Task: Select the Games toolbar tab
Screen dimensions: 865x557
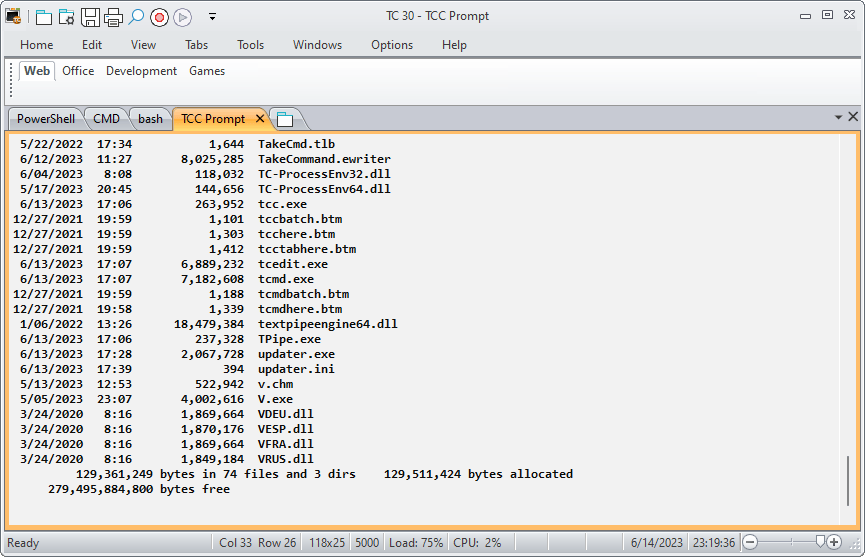Action: [207, 71]
